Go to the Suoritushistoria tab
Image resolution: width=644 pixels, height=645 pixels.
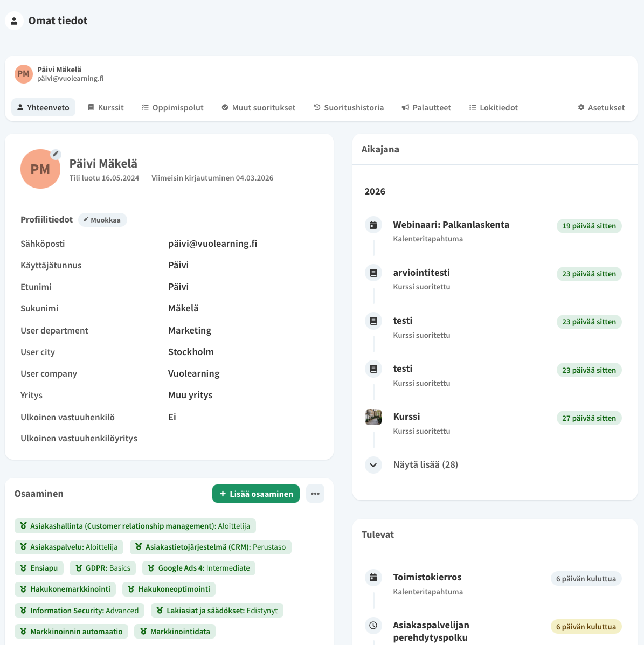pos(349,107)
